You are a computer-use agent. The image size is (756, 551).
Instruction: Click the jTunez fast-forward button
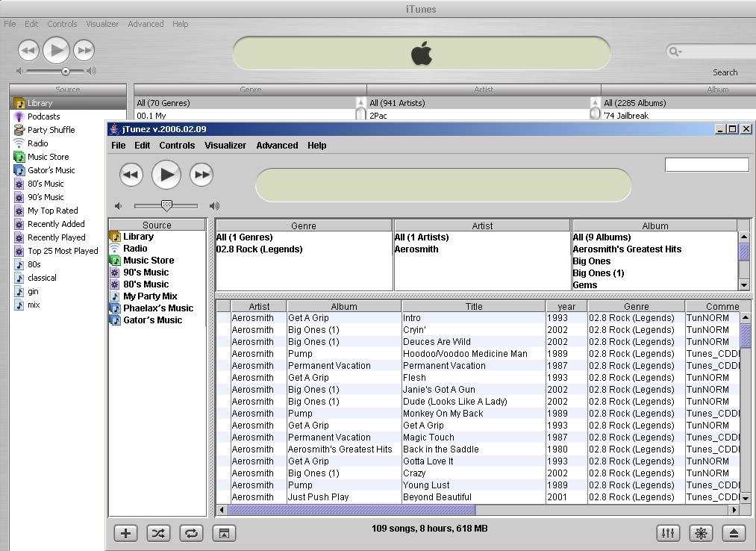click(202, 175)
